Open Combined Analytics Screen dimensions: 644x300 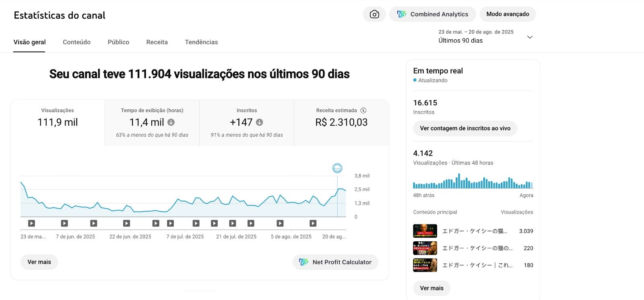[433, 14]
